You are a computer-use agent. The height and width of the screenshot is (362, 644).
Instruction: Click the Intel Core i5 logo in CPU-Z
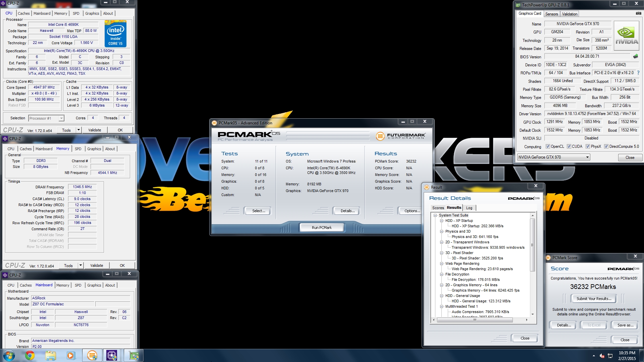click(x=115, y=34)
